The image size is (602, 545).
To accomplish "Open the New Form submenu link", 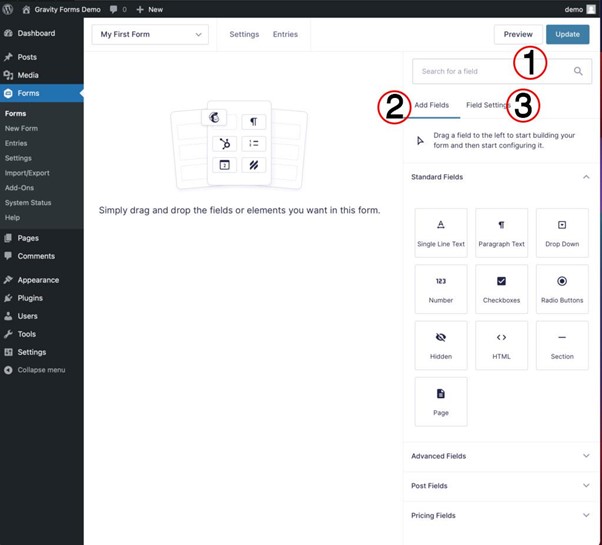I will point(21,129).
